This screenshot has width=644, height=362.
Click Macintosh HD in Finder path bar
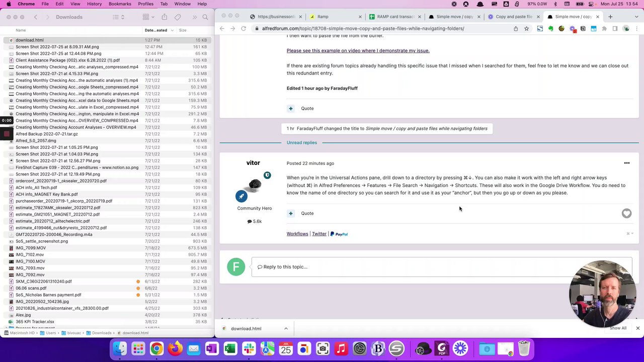pos(20,333)
